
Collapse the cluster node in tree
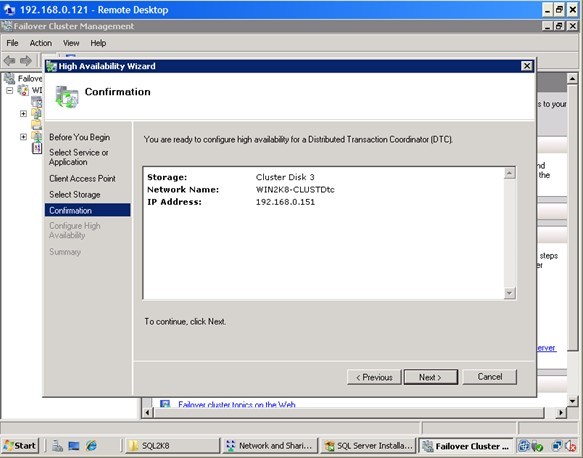10,90
